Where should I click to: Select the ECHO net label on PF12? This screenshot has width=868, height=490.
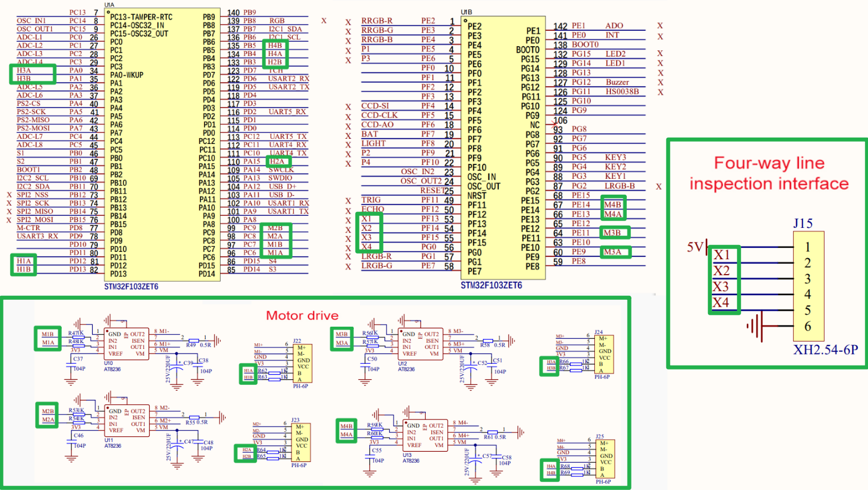[373, 209]
